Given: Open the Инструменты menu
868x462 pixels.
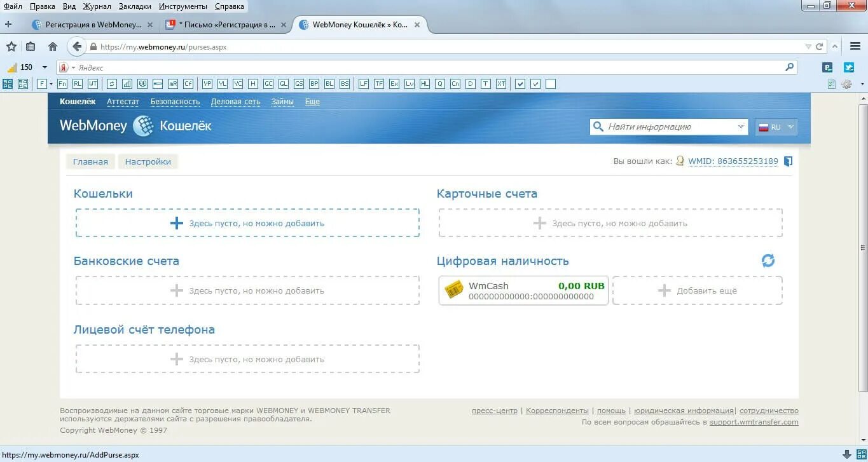Looking at the screenshot, I should tap(184, 6).
